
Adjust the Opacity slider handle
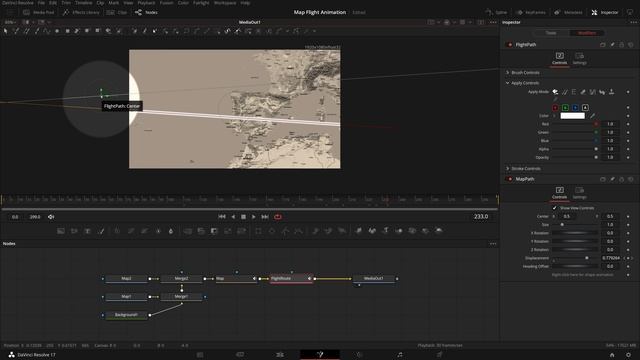(x=596, y=157)
